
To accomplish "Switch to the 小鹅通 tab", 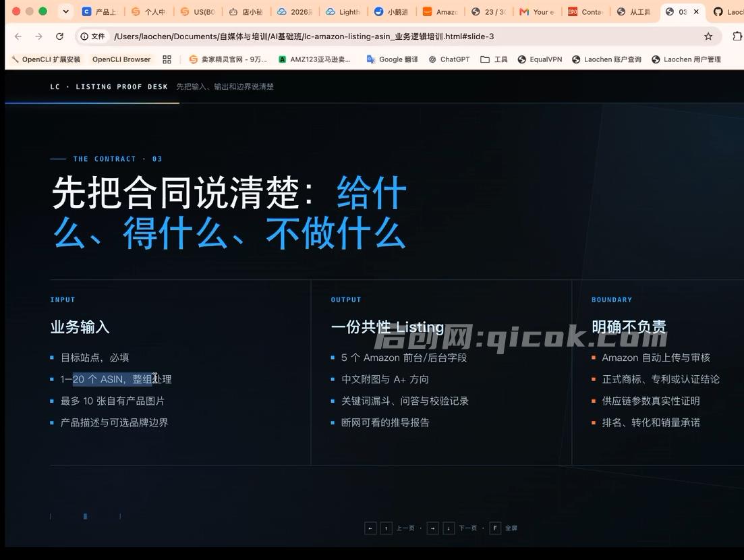I will click(392, 12).
